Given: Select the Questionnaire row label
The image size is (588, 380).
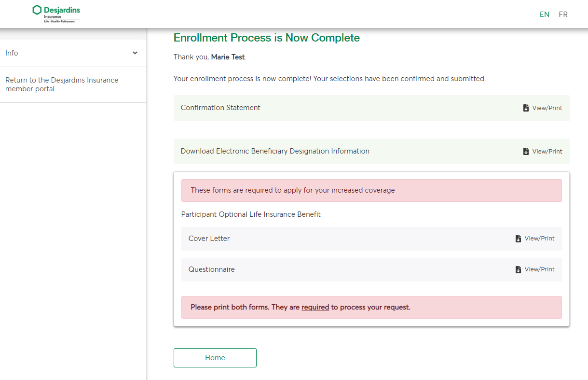Looking at the screenshot, I should [211, 269].
